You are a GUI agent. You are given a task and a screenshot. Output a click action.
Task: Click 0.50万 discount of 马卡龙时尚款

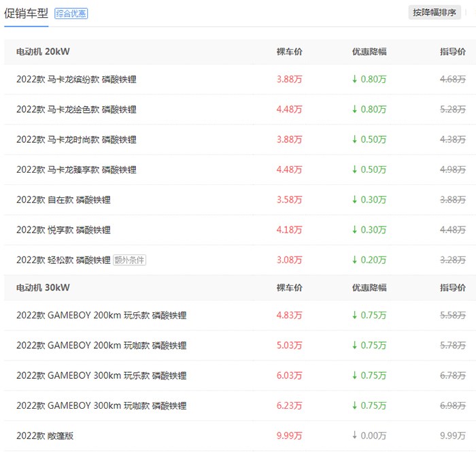[369, 139]
